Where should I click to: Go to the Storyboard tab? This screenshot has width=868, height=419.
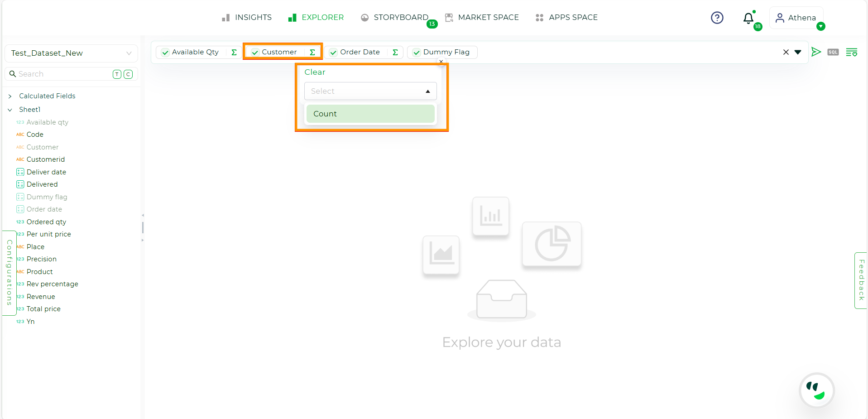coord(395,18)
